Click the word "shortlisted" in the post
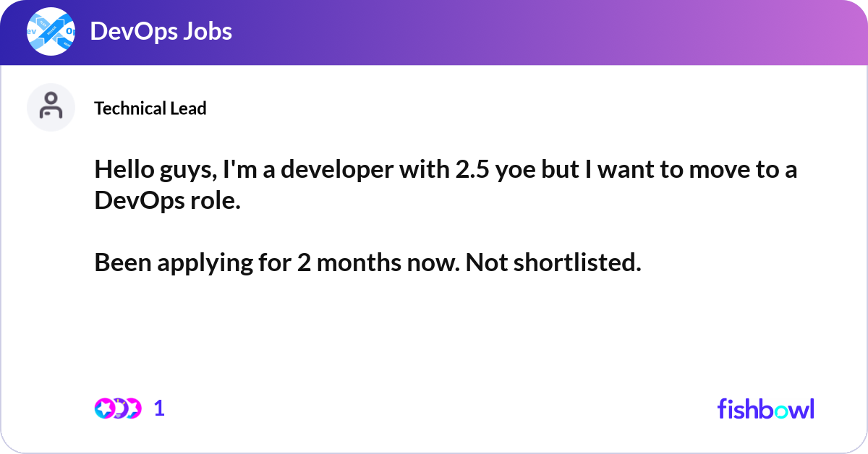Image resolution: width=868 pixels, height=454 pixels. pos(574,264)
